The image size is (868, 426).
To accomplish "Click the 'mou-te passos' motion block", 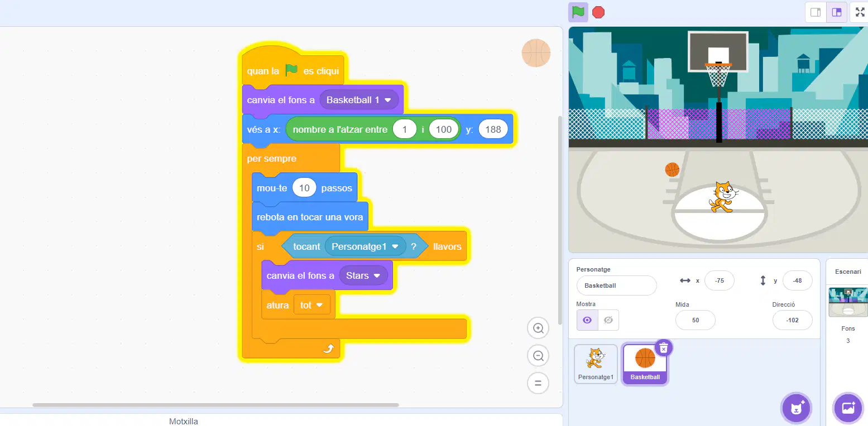I will coord(305,188).
